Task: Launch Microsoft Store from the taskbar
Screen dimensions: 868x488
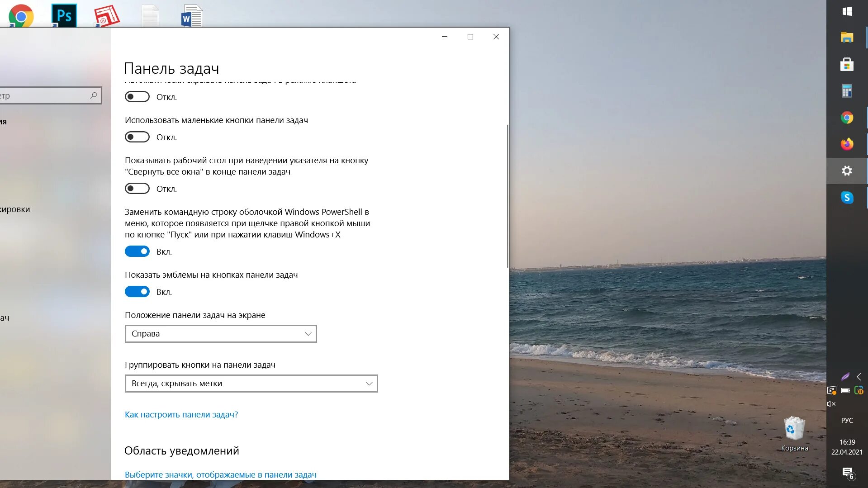Action: pos(847,64)
